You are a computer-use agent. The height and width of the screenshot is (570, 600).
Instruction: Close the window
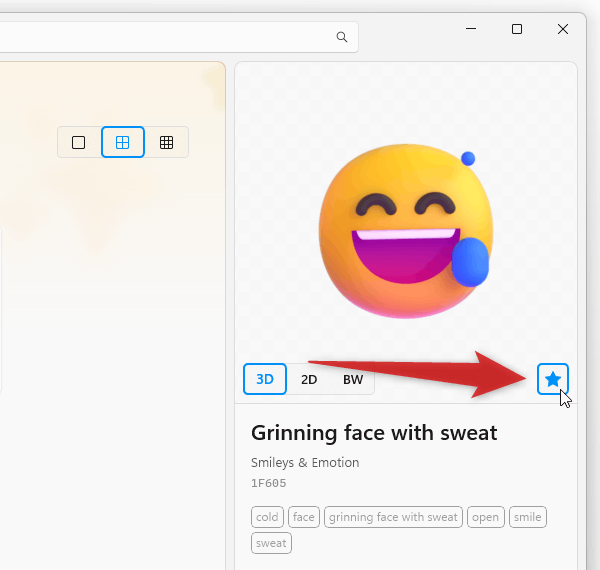(x=563, y=29)
